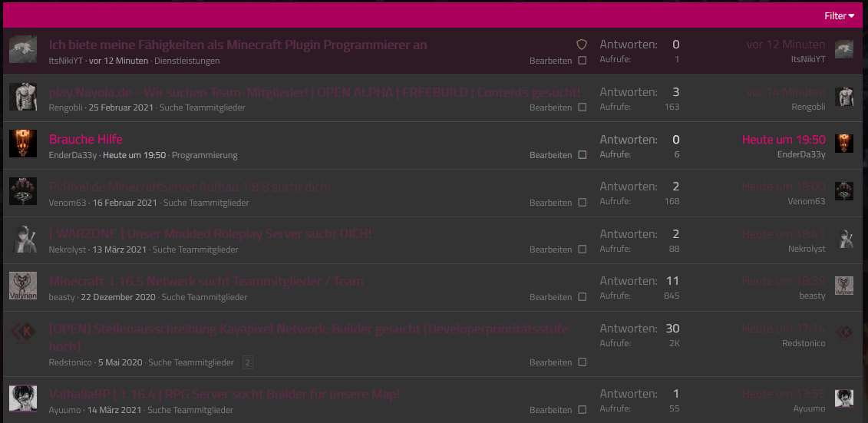Open the ValhallaRP RPG Server thread
This screenshot has width=868, height=423.
pos(224,394)
